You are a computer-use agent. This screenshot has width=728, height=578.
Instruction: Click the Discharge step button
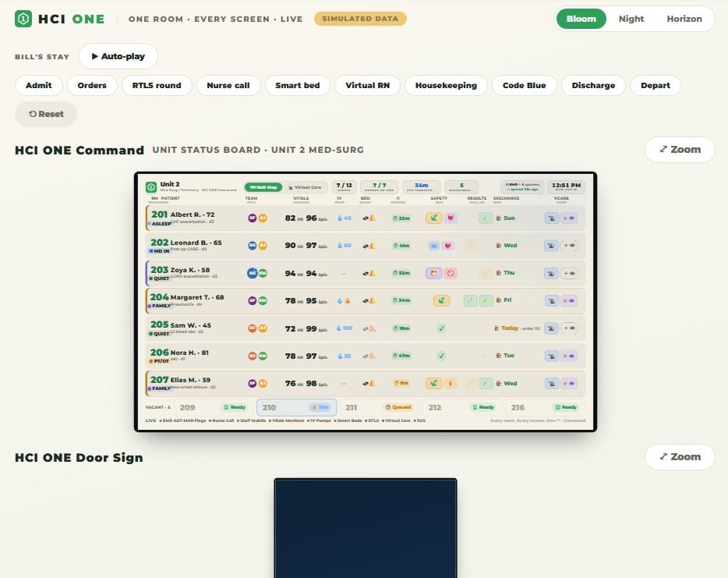pyautogui.click(x=593, y=86)
